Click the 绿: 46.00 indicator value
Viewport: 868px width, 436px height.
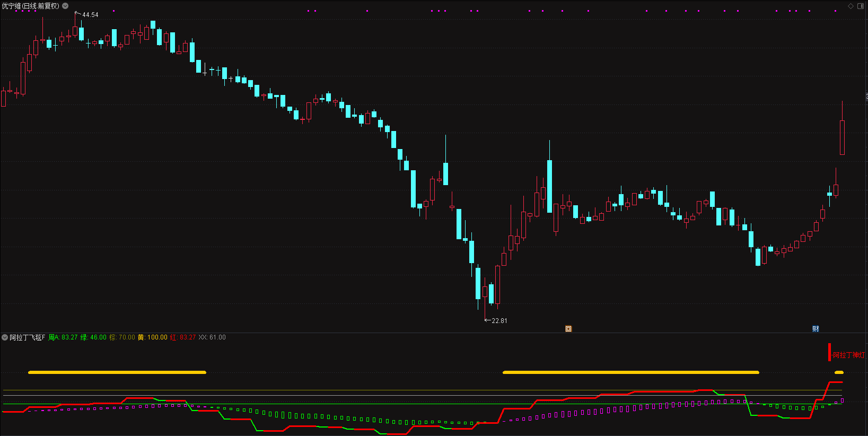pyautogui.click(x=93, y=337)
